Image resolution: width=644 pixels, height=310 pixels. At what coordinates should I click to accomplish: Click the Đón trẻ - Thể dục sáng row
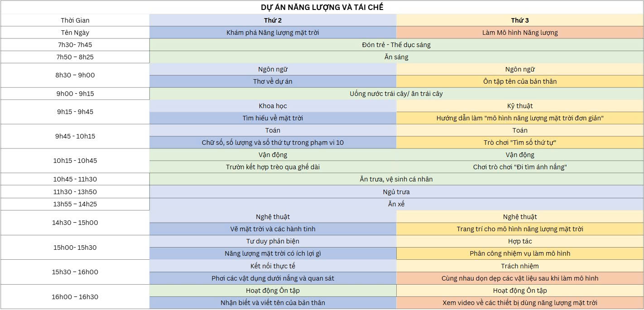[x=396, y=45]
